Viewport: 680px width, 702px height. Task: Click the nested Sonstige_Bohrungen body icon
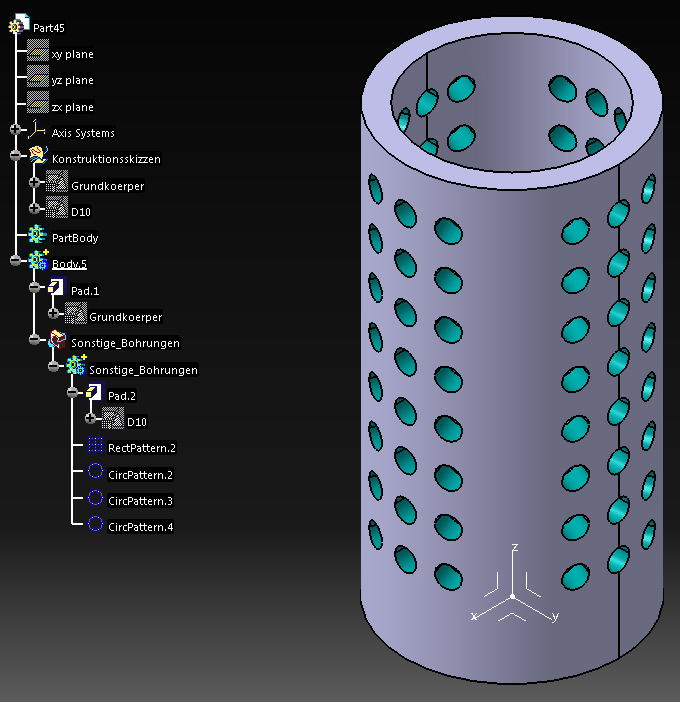tap(76, 365)
